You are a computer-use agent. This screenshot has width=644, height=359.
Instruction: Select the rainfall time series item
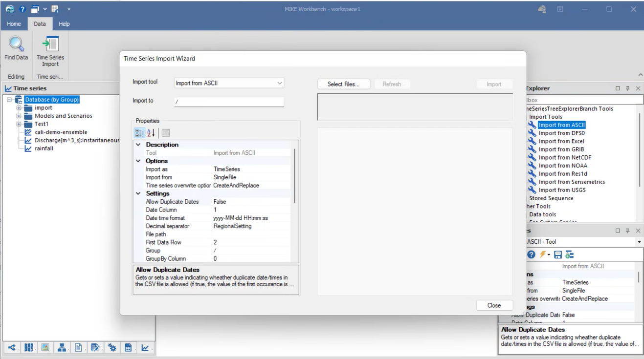[x=44, y=148]
